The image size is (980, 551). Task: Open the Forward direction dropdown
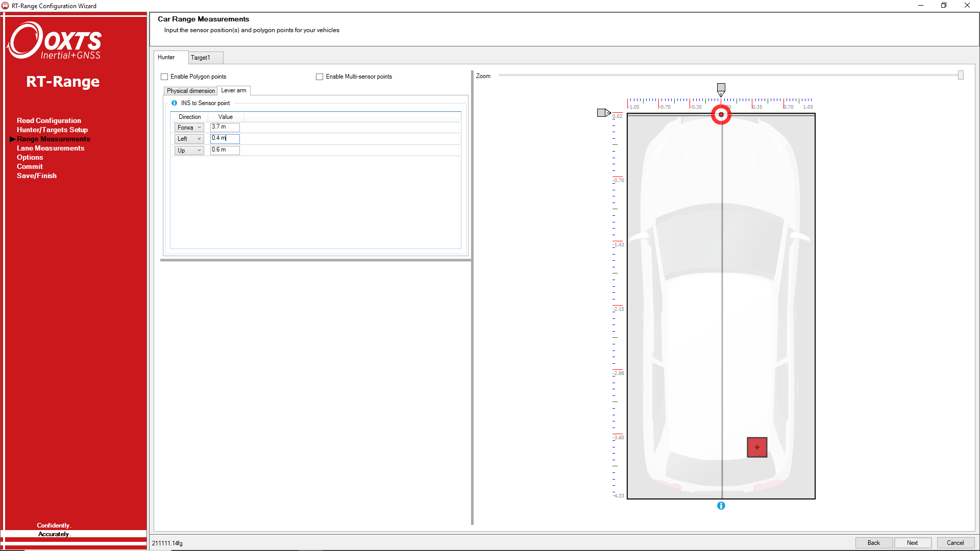click(x=189, y=128)
